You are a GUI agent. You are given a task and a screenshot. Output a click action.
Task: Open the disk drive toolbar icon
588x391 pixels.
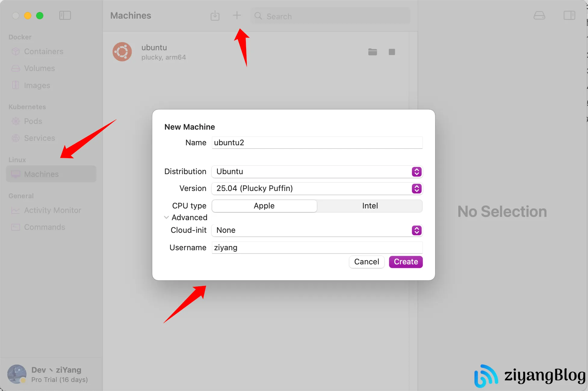539,15
